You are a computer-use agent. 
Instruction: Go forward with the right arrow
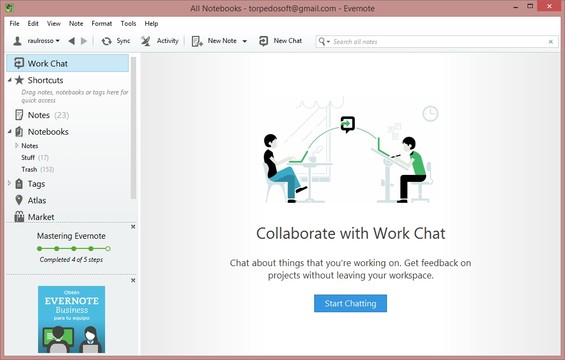point(84,41)
